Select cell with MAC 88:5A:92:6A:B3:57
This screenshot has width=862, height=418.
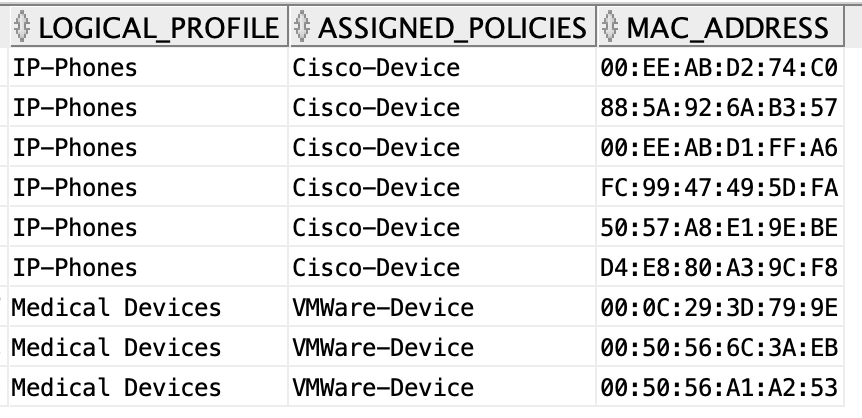[720, 107]
